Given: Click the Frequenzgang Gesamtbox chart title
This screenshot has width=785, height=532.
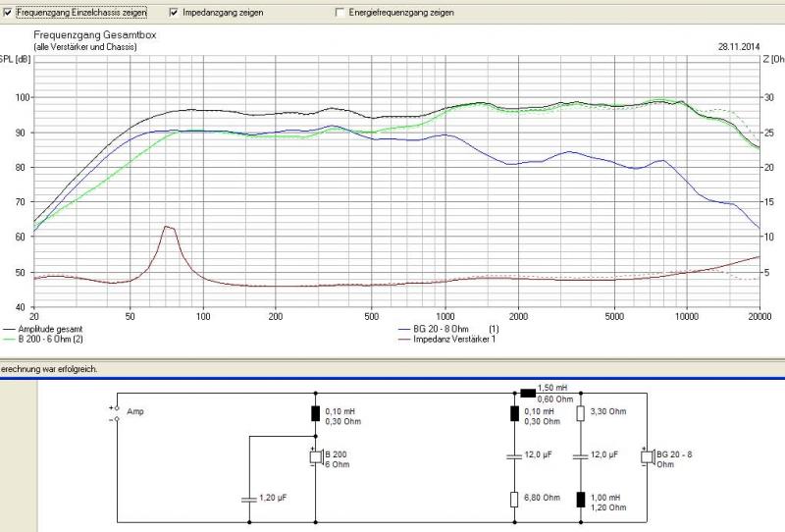Looking at the screenshot, I should tap(94, 34).
